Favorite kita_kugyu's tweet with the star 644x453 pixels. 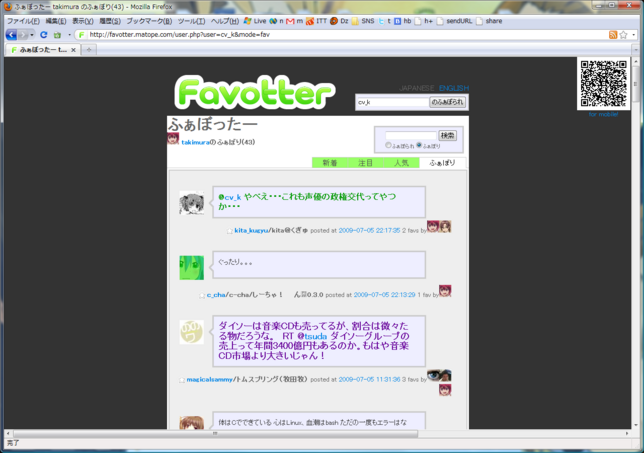coord(230,231)
